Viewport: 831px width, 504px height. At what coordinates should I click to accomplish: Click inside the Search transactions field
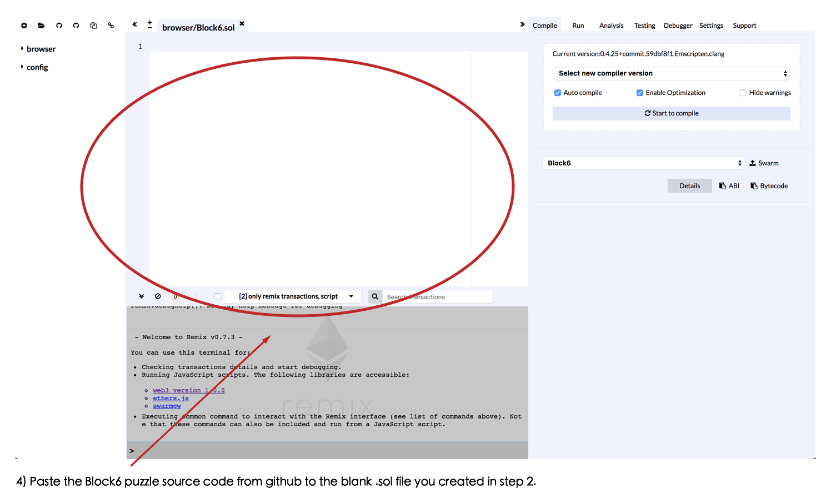click(x=438, y=297)
